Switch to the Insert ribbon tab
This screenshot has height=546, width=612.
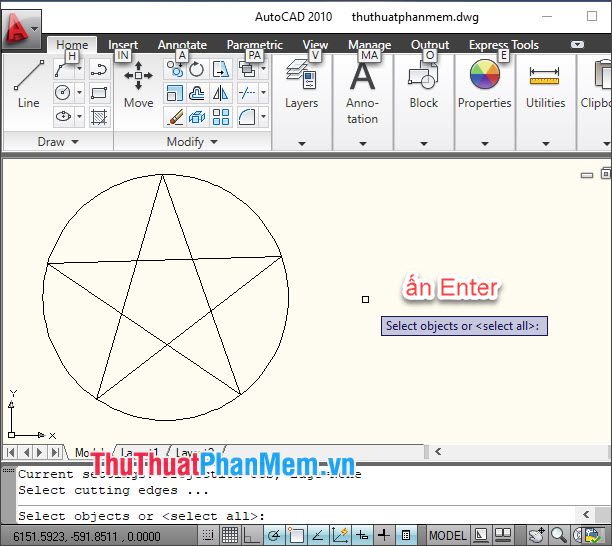123,45
